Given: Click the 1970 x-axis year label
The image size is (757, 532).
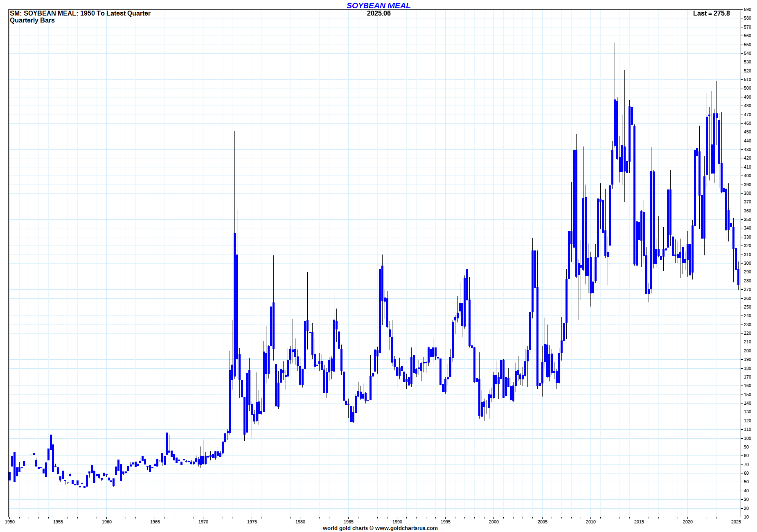Looking at the screenshot, I should [203, 522].
